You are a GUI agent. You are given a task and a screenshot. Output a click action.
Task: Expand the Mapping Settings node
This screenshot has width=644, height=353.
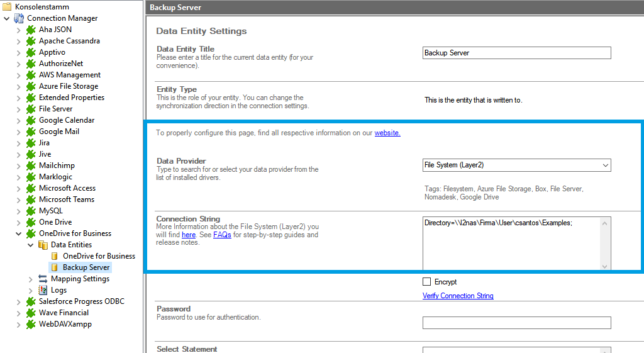(31, 279)
